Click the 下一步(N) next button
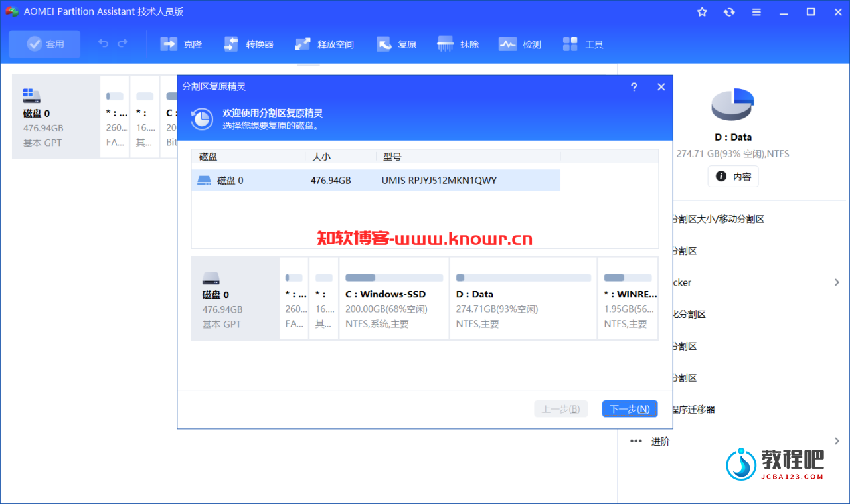Image resolution: width=850 pixels, height=504 pixels. coord(630,409)
